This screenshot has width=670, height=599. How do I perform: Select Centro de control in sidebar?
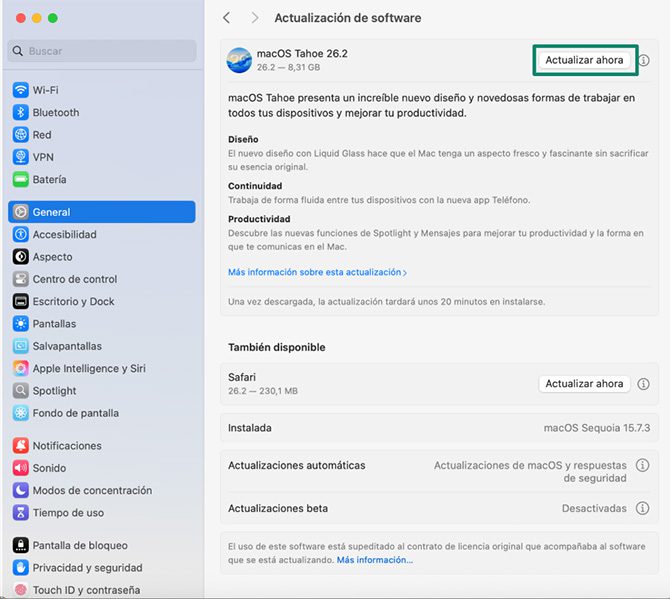point(74,279)
